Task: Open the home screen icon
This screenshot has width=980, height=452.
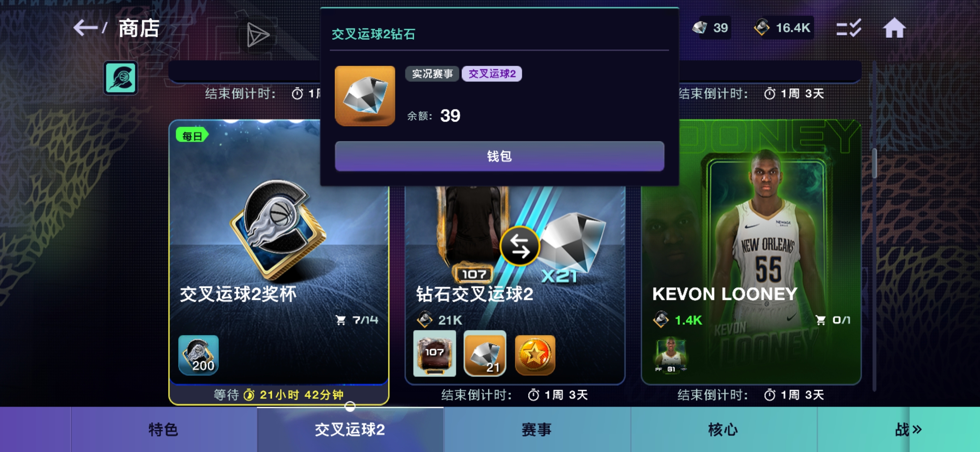Action: coord(894,28)
